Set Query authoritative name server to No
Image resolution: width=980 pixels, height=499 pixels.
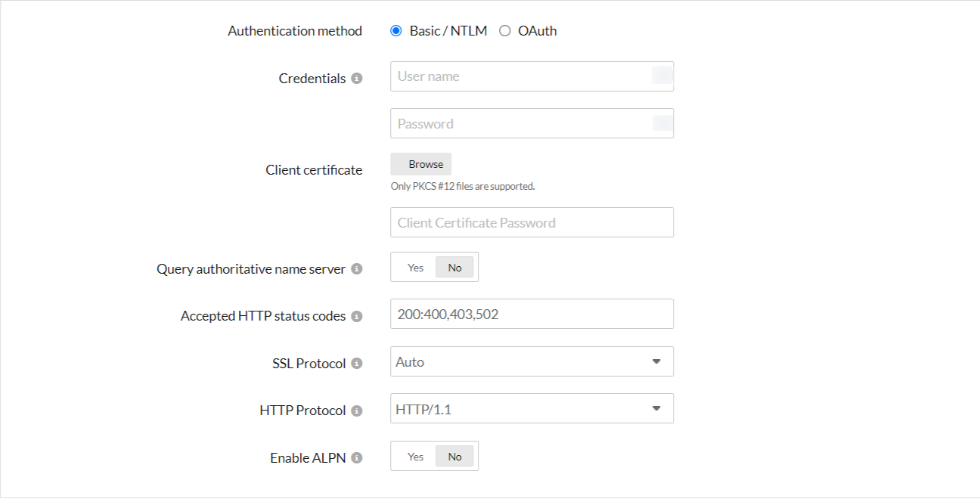454,268
